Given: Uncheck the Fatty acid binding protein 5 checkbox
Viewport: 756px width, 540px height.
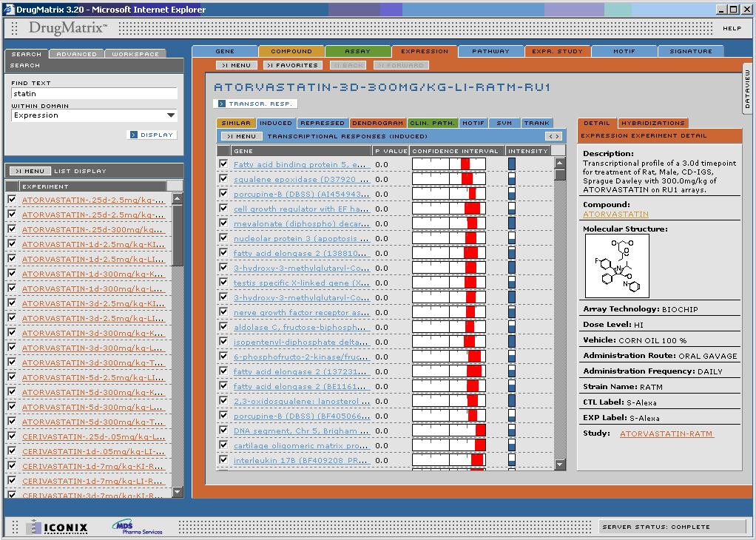Looking at the screenshot, I should pyautogui.click(x=223, y=164).
